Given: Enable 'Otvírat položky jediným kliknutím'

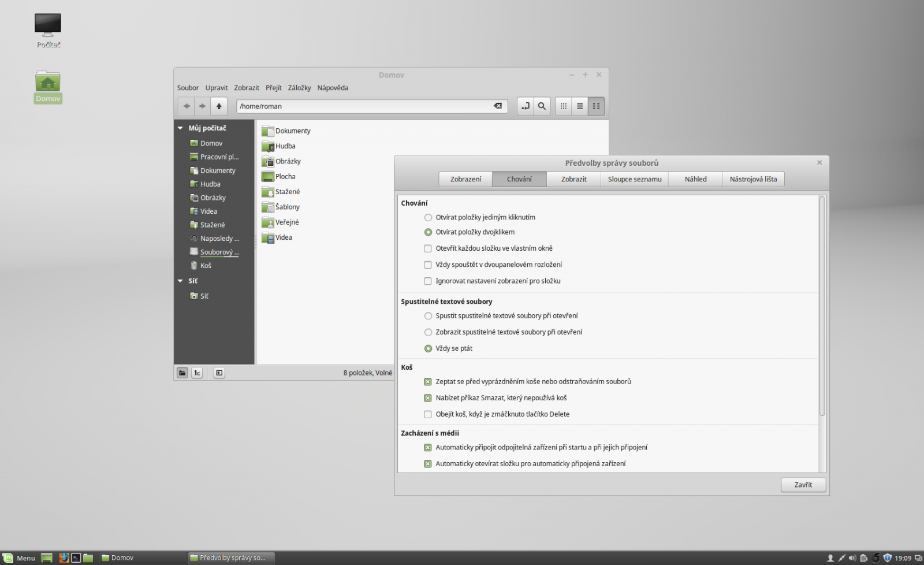Looking at the screenshot, I should (428, 217).
